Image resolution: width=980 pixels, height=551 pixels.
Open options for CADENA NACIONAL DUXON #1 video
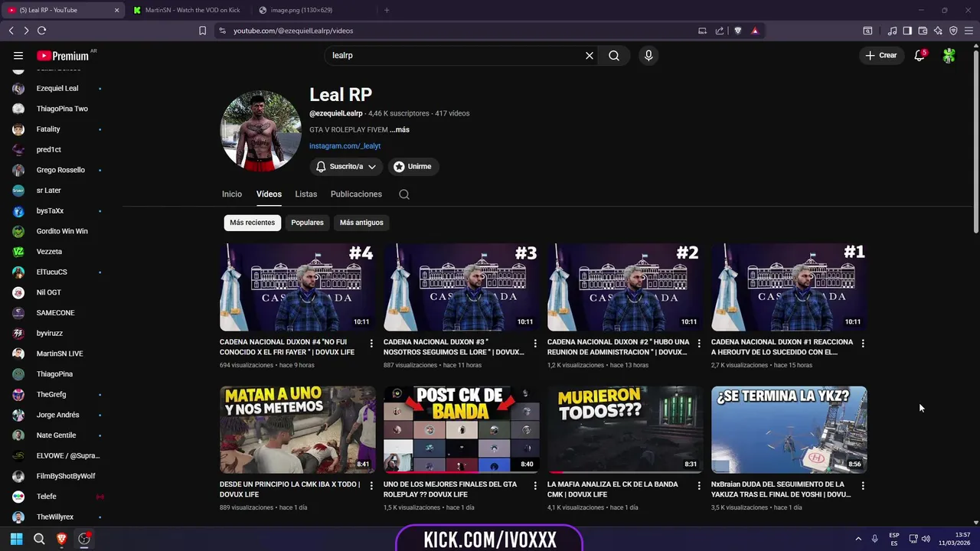point(863,344)
